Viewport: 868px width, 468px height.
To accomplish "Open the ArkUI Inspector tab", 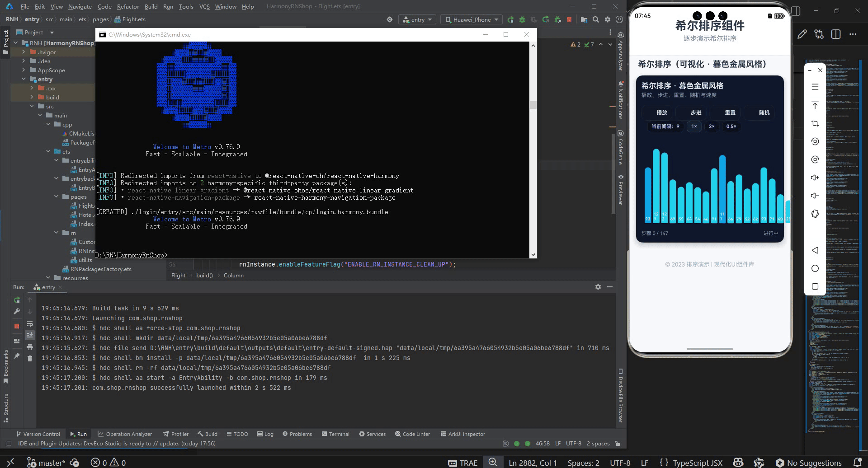I will click(462, 434).
